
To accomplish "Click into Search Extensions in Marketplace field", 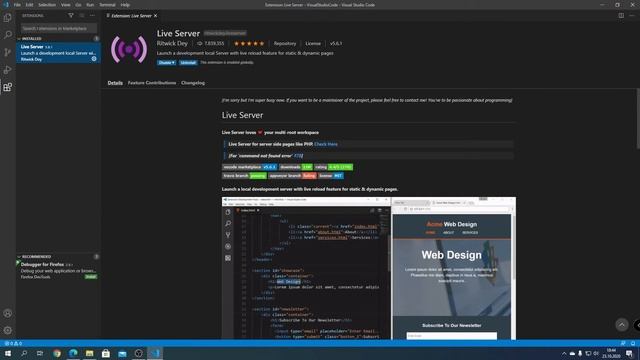I will click(59, 28).
